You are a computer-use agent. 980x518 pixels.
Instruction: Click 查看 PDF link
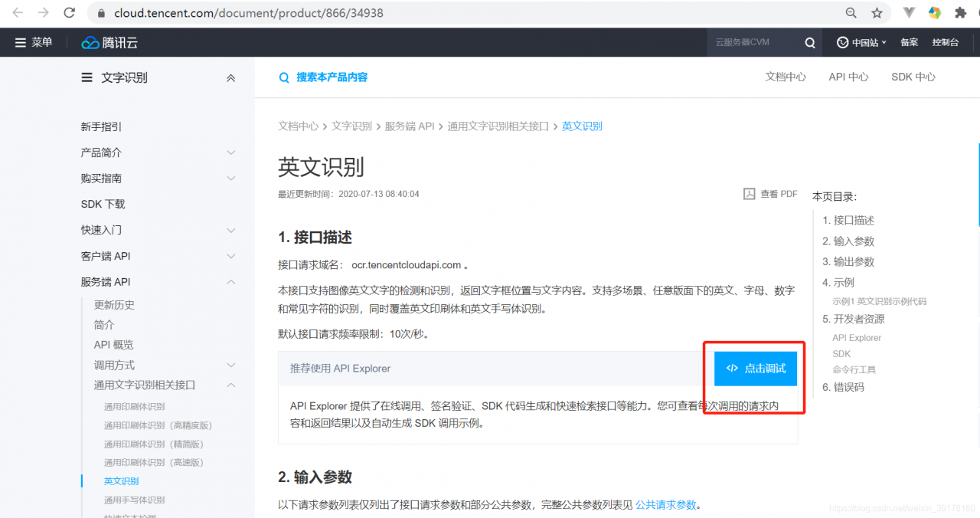click(x=771, y=194)
